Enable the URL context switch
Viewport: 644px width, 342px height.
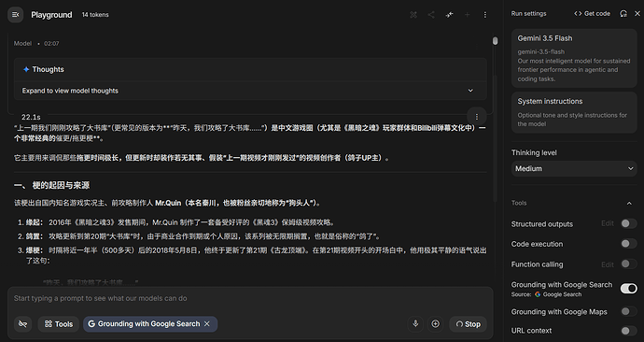[628, 331]
